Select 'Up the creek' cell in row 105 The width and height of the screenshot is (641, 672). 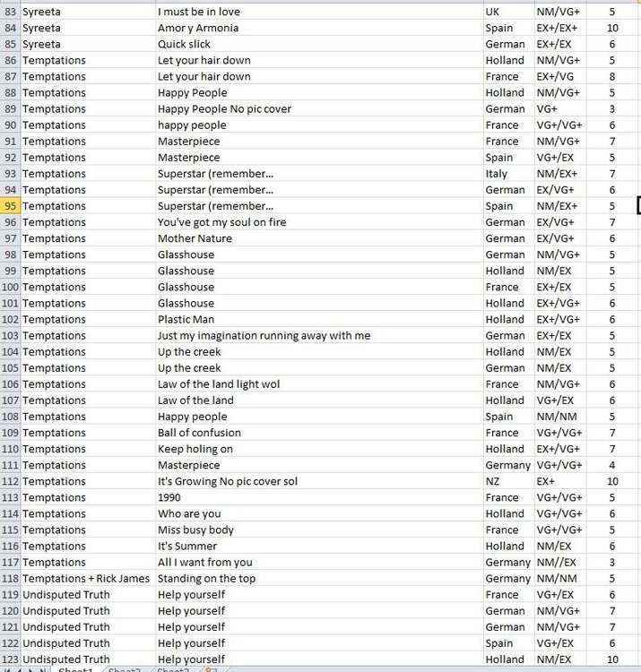pos(318,367)
